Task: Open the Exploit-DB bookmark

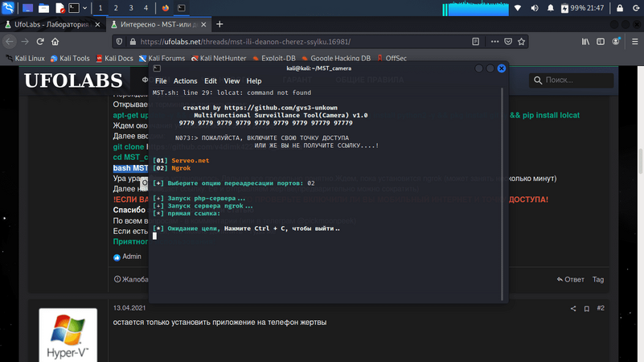Action: [274, 59]
